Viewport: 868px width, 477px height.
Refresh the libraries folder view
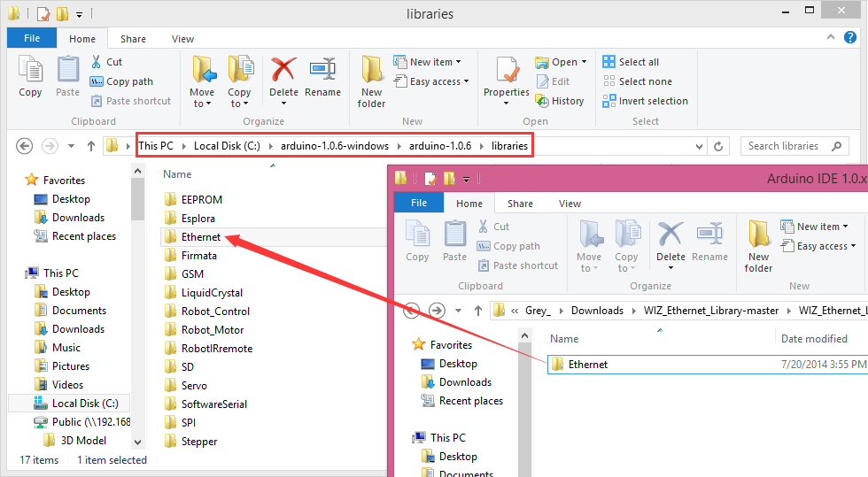718,146
